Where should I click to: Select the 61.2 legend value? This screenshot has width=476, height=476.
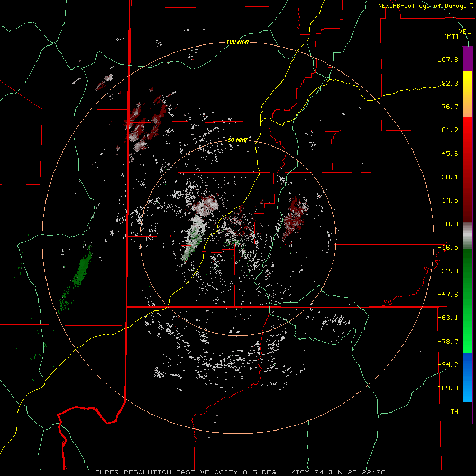pyautogui.click(x=450, y=130)
